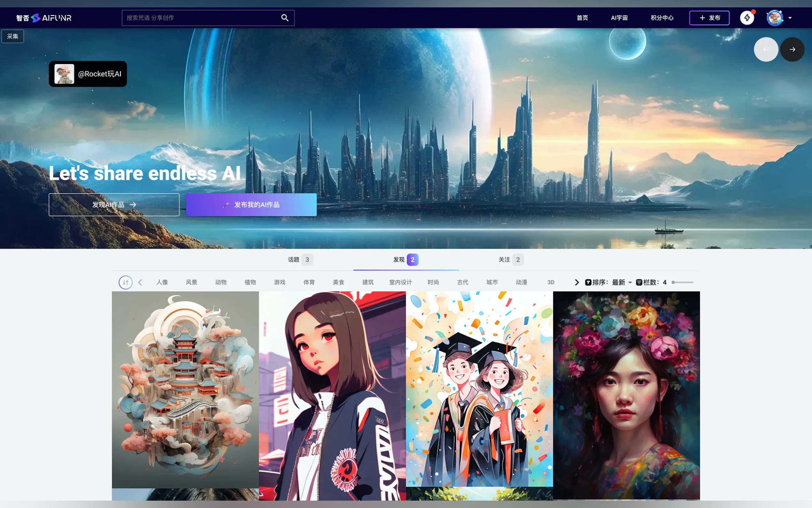
Task: Expand the account menu caret
Action: click(x=790, y=18)
